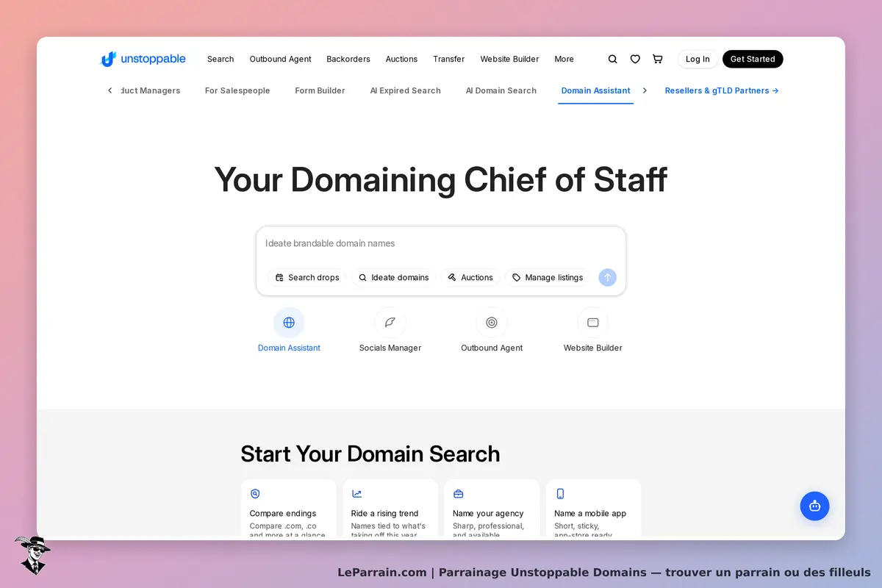The image size is (882, 588).
Task: Open the More menu in navigation
Action: pyautogui.click(x=564, y=59)
